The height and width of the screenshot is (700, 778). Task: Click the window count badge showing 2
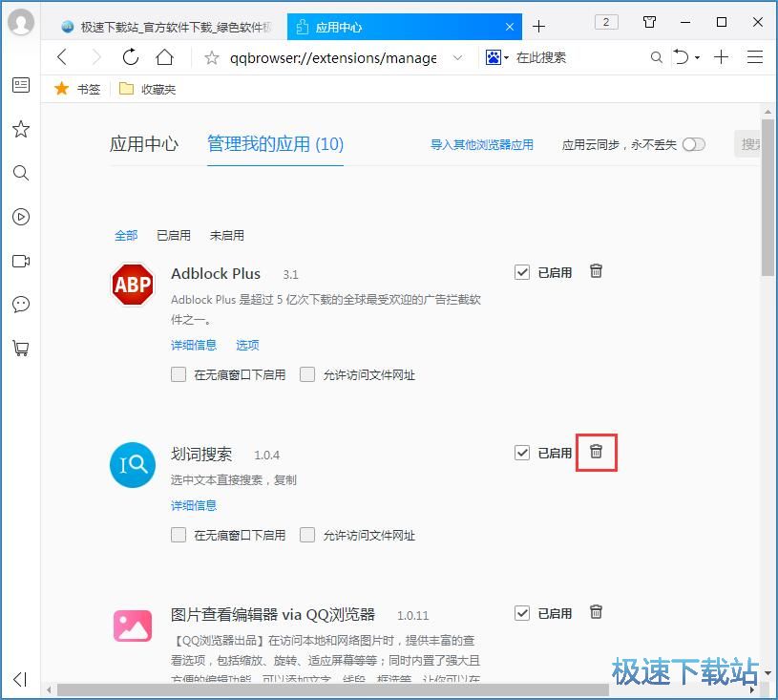pos(606,22)
